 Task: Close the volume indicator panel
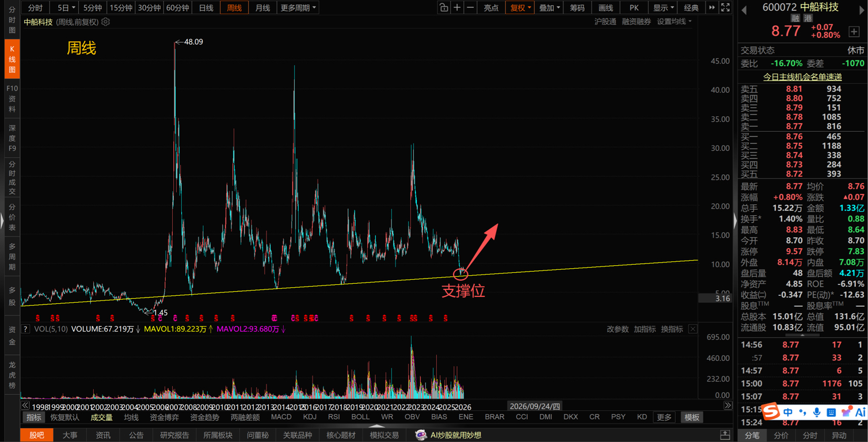(x=693, y=329)
